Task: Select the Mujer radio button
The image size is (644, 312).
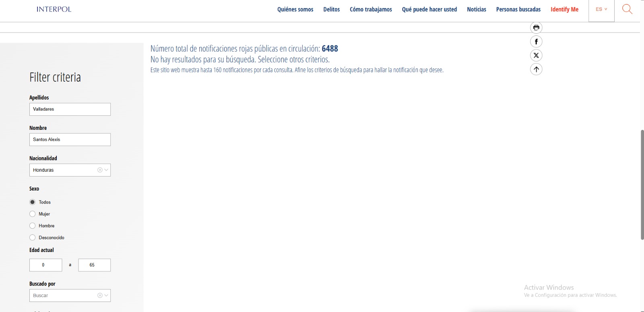Action: coord(33,214)
